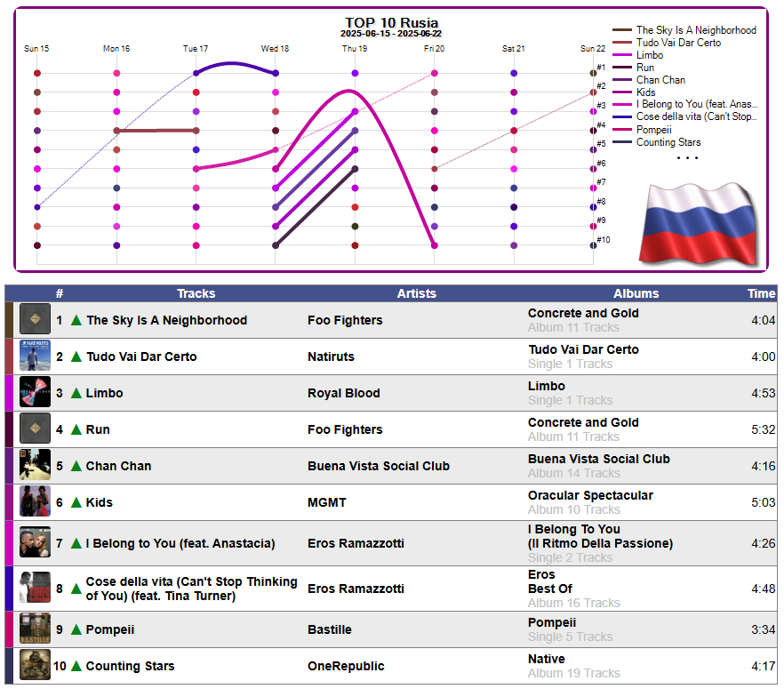Click the Sat 21 date label
784x689 pixels.
point(514,49)
